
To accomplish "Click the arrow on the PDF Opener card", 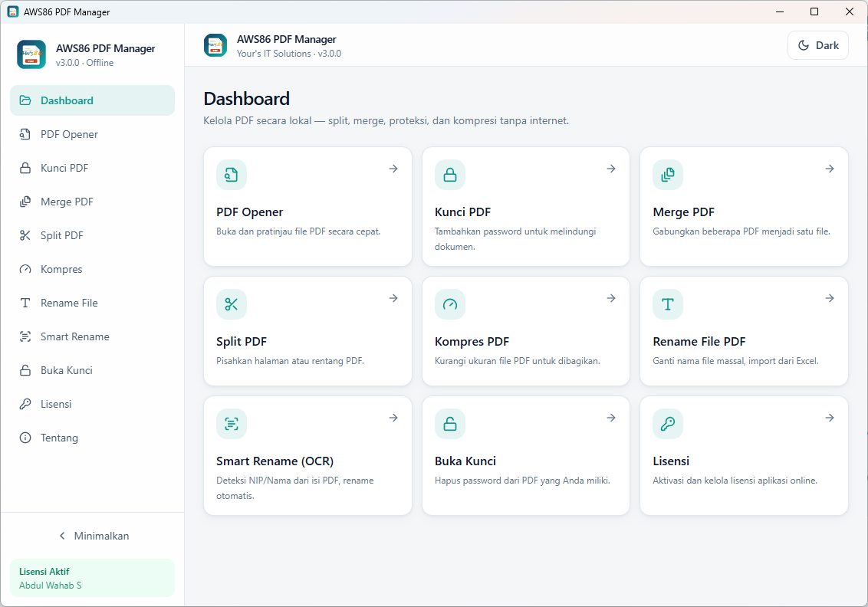I will click(x=393, y=169).
